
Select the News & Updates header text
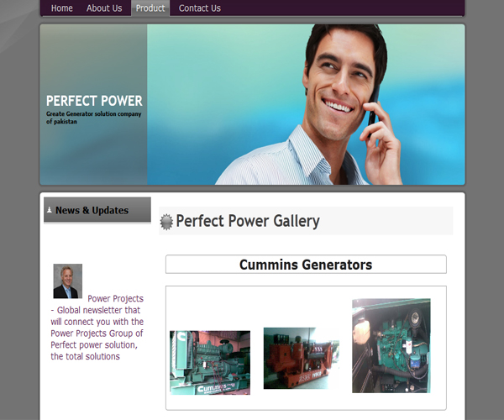[92, 210]
